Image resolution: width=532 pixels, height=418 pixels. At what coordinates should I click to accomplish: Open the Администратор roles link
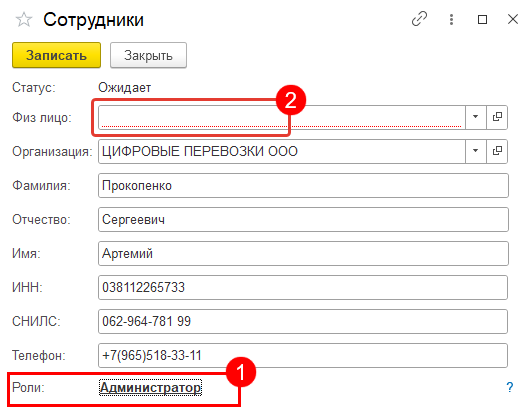click(x=150, y=387)
